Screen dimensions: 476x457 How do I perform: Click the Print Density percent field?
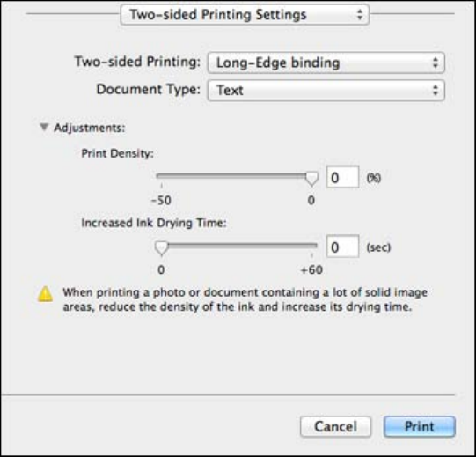(343, 177)
